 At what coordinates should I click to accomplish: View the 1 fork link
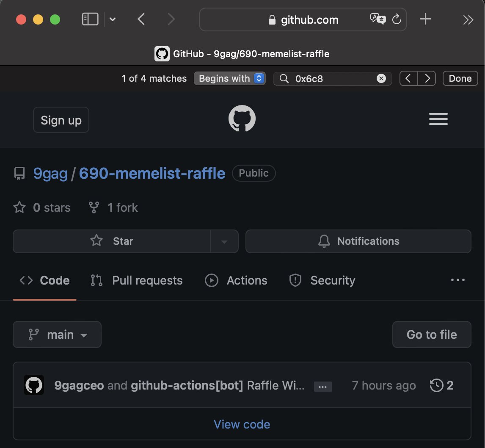coord(113,207)
